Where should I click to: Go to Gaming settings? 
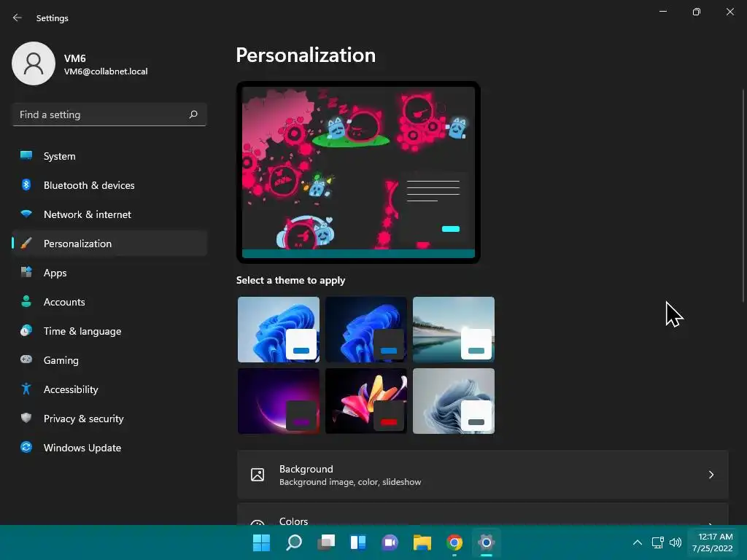[x=109, y=360]
